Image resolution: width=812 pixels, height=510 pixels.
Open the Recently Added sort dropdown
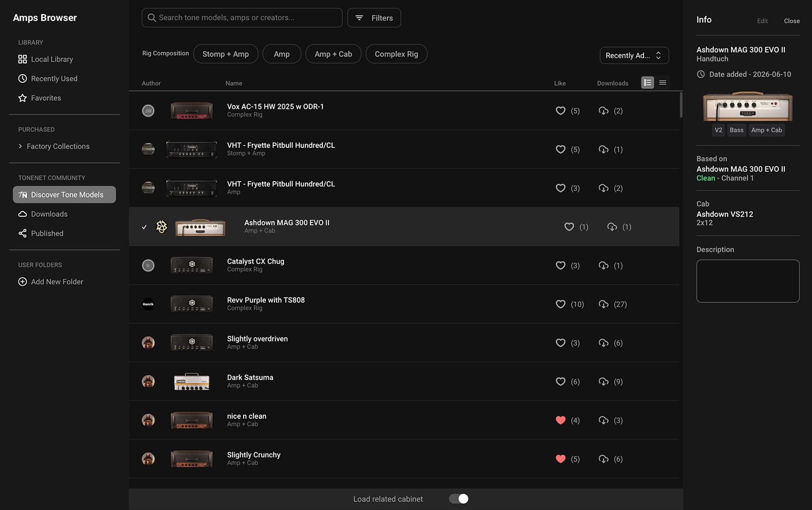coord(634,55)
